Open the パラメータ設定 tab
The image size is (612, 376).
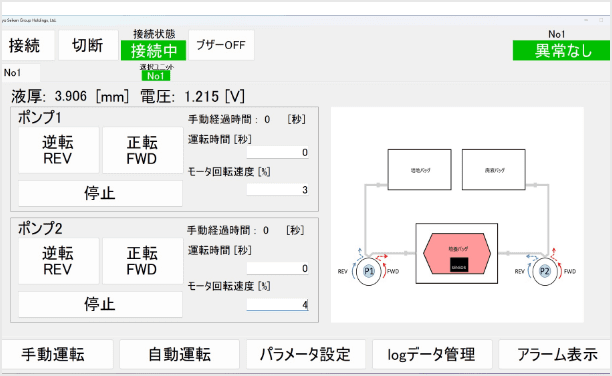coord(306,354)
